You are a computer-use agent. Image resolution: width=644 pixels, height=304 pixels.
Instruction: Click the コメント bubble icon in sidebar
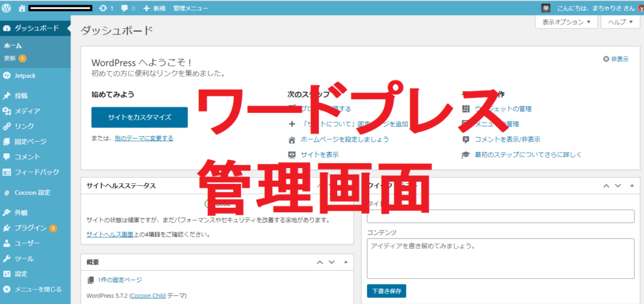[x=6, y=157]
